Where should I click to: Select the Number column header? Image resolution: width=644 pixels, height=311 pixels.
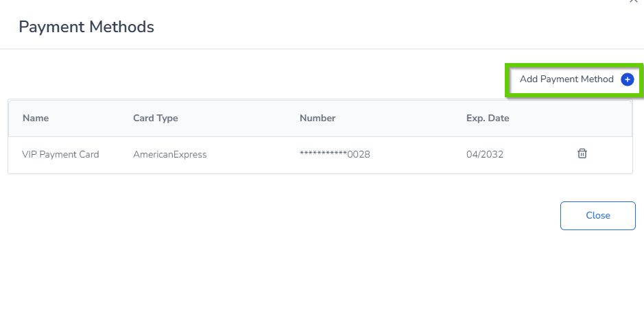click(318, 118)
